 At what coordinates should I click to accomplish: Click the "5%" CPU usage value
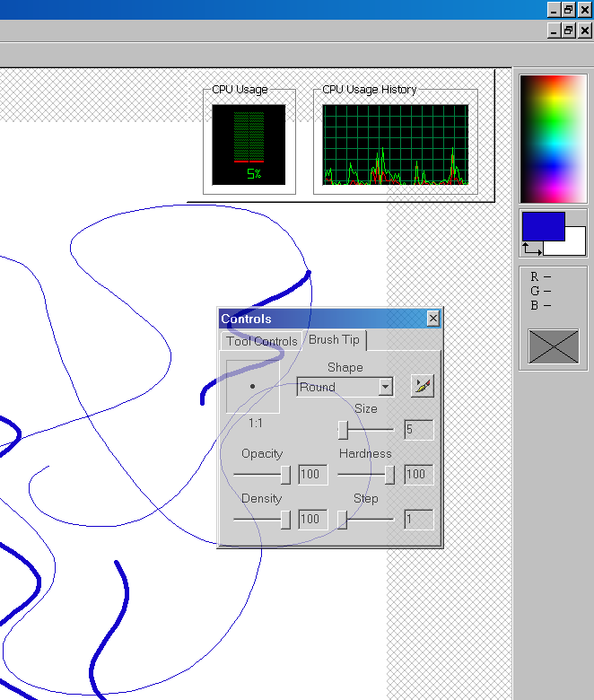click(254, 174)
